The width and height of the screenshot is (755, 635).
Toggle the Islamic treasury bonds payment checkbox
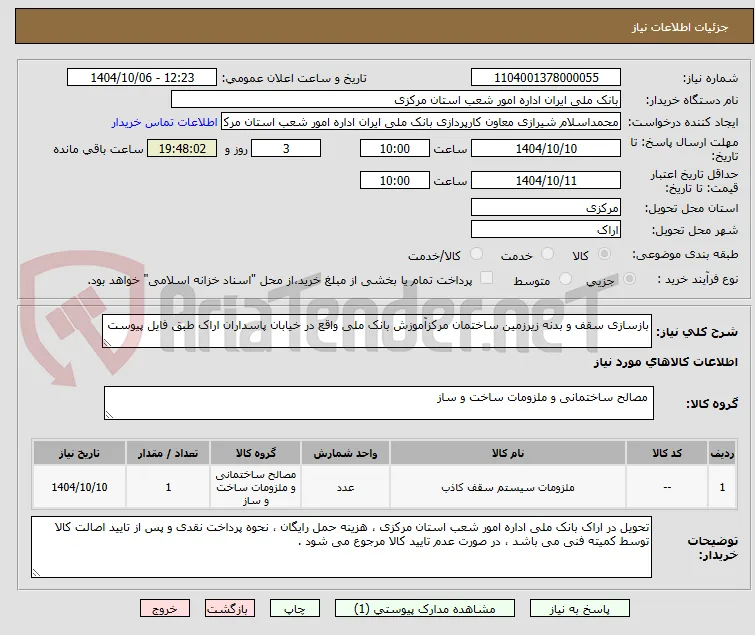click(487, 278)
